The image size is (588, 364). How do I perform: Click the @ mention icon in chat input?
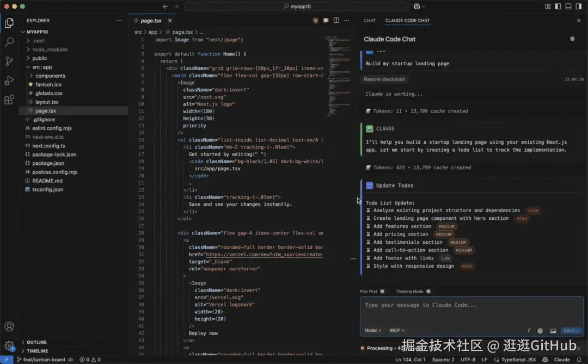540,331
